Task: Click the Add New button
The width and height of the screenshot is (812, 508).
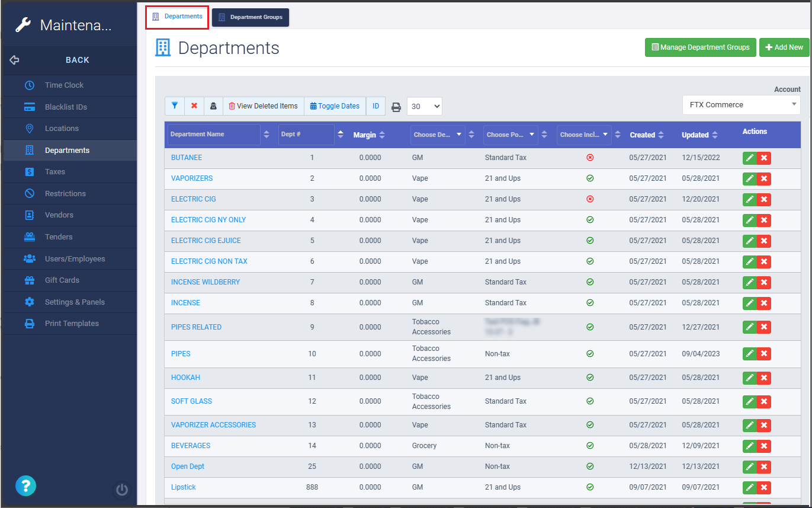Action: click(784, 47)
